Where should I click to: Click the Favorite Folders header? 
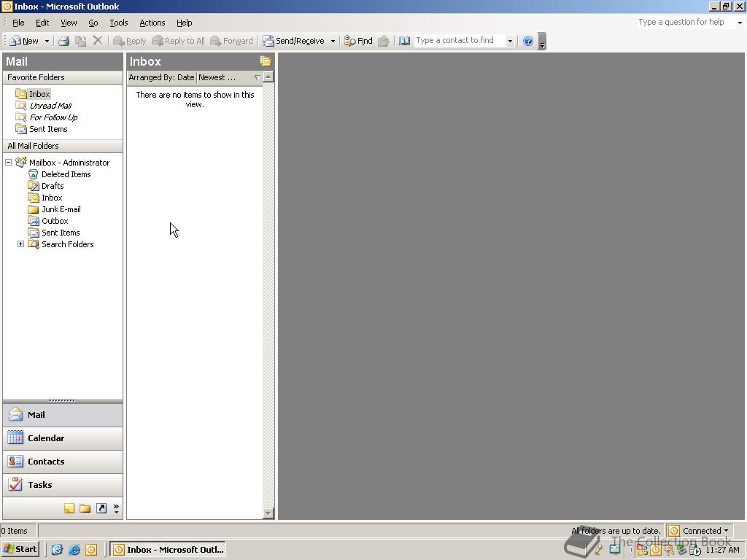[x=63, y=77]
